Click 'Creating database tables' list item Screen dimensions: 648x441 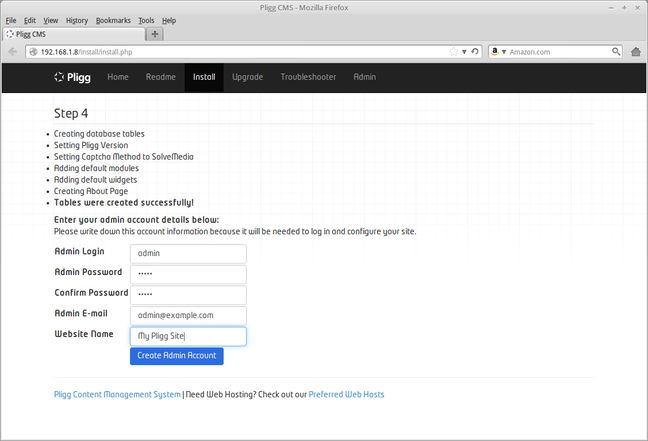[99, 134]
